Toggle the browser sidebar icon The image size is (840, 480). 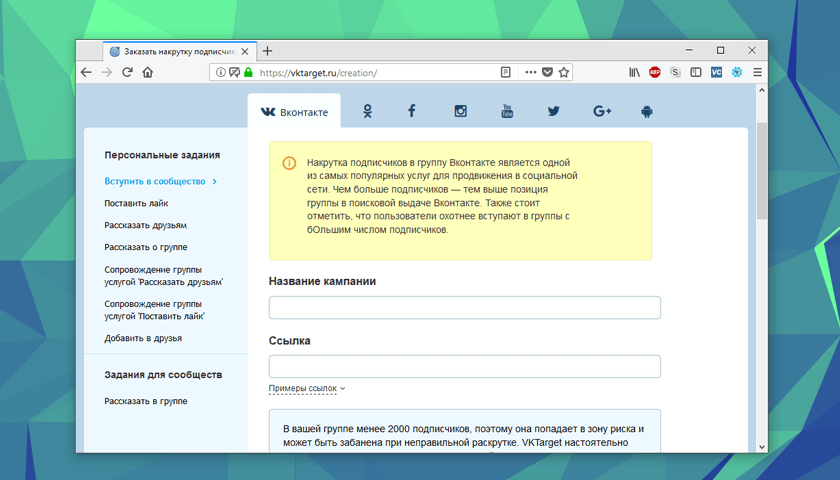696,72
